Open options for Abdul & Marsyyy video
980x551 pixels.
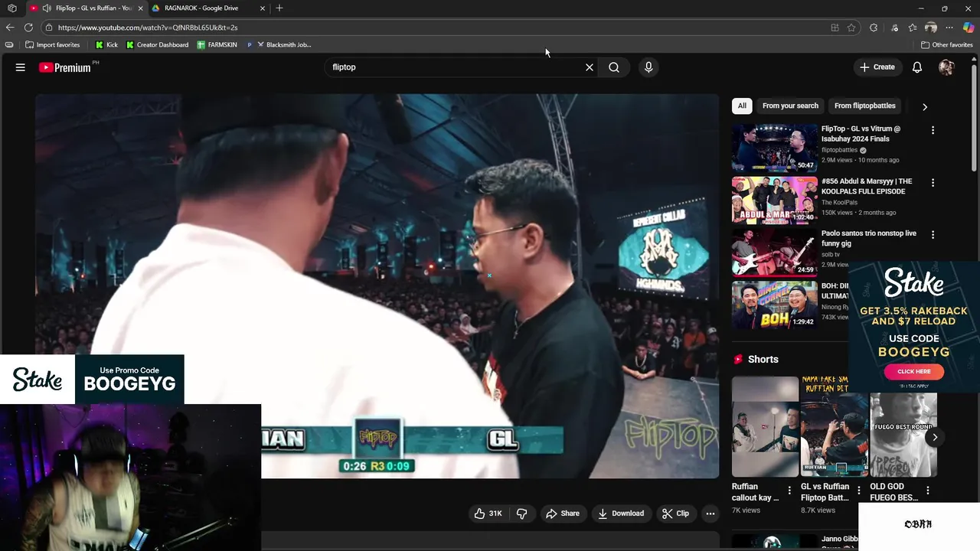click(x=933, y=183)
